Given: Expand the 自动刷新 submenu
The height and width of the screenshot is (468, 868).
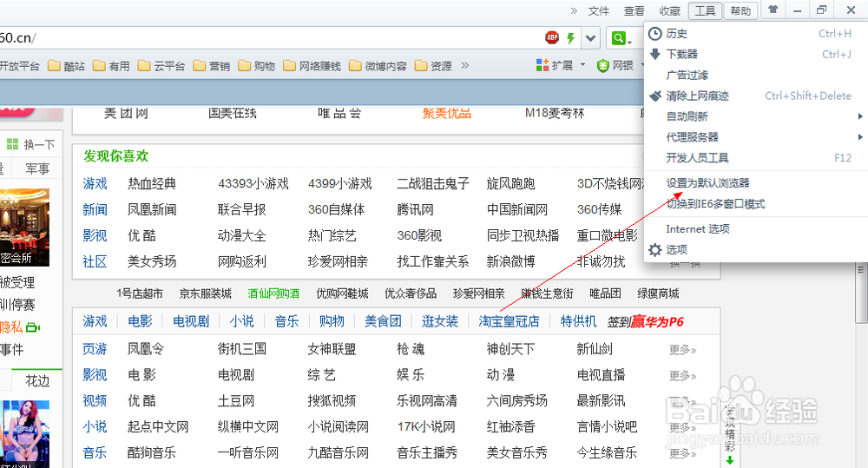Looking at the screenshot, I should point(756,116).
